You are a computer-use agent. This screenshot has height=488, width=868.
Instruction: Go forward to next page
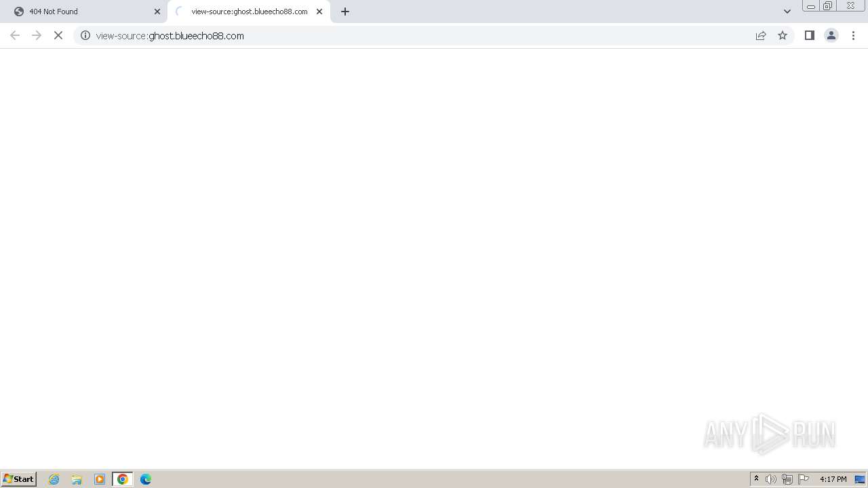pyautogui.click(x=37, y=35)
